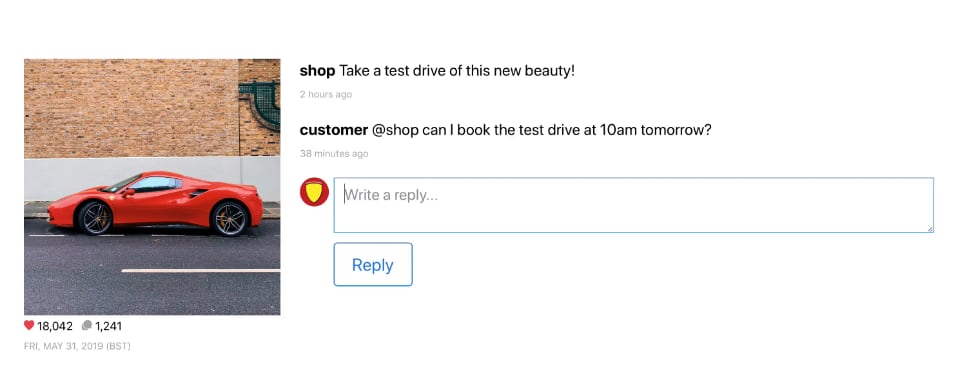Image resolution: width=960 pixels, height=389 pixels.
Task: Click the resize handle of reply box
Action: click(930, 229)
